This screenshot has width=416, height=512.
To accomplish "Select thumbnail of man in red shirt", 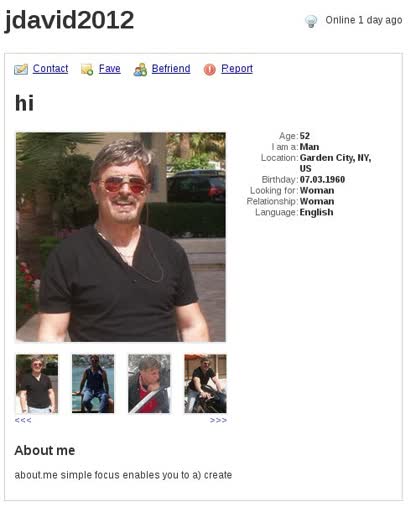I will coord(149,384).
